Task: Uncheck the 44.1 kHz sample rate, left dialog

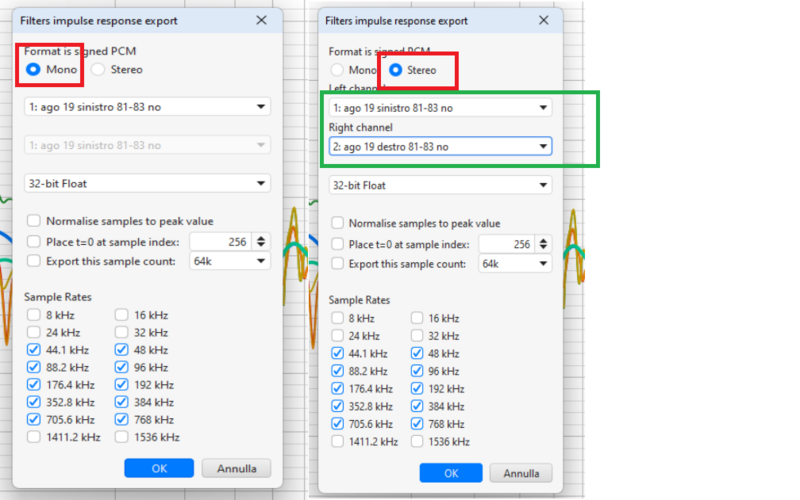Action: pos(35,350)
